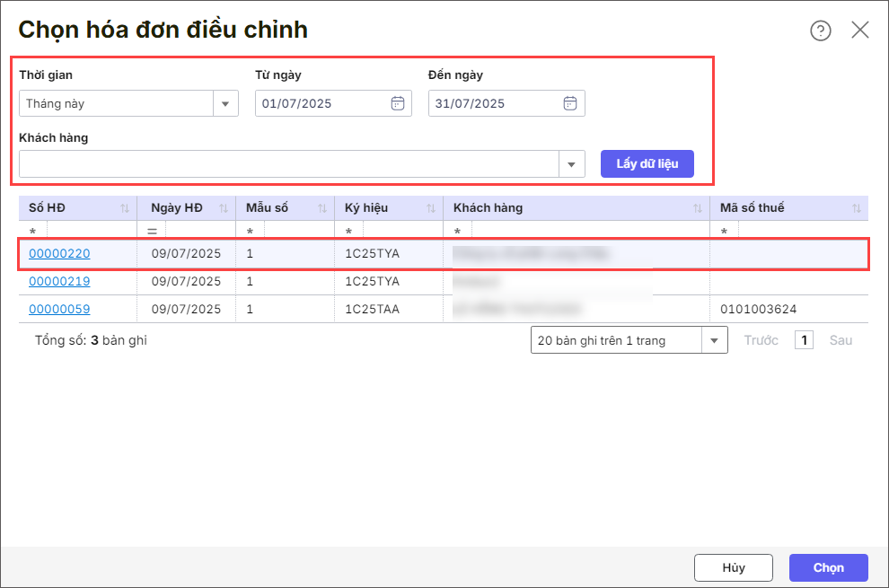Screen dimensions: 889x588
Task: Open invoice link 00000220
Action: [59, 254]
